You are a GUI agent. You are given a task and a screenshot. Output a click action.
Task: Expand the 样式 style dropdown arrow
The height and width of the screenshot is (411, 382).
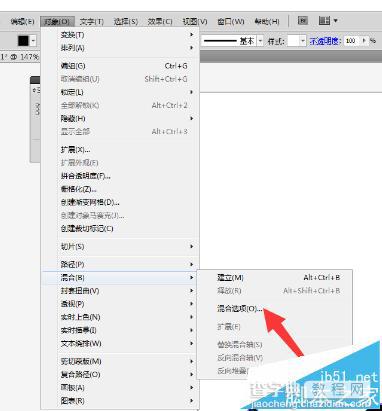[x=303, y=41]
